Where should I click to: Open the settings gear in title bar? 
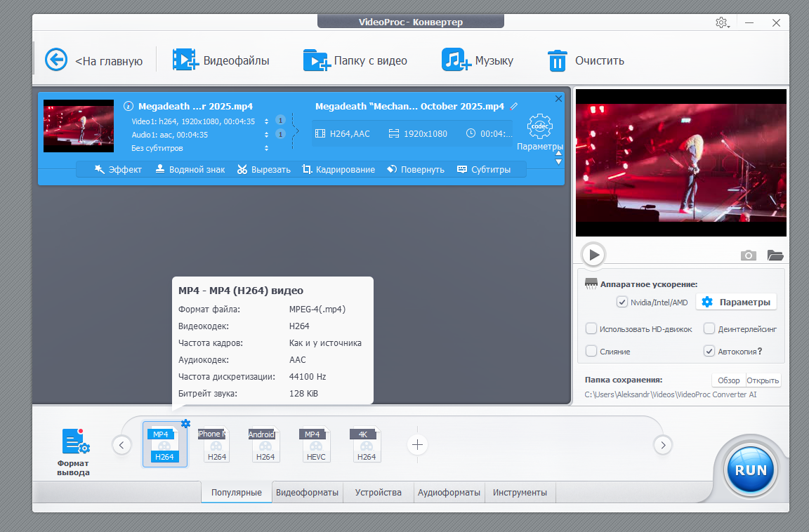[x=721, y=22]
